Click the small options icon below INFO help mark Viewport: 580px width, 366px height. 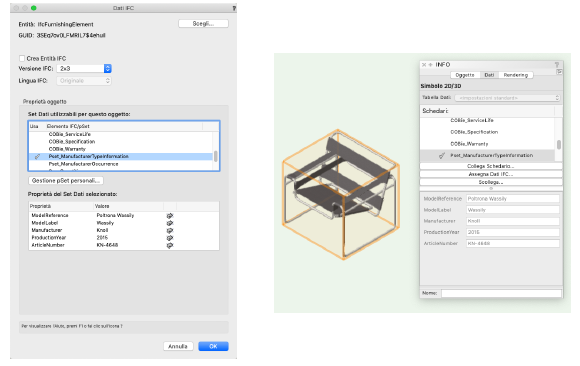[559, 72]
